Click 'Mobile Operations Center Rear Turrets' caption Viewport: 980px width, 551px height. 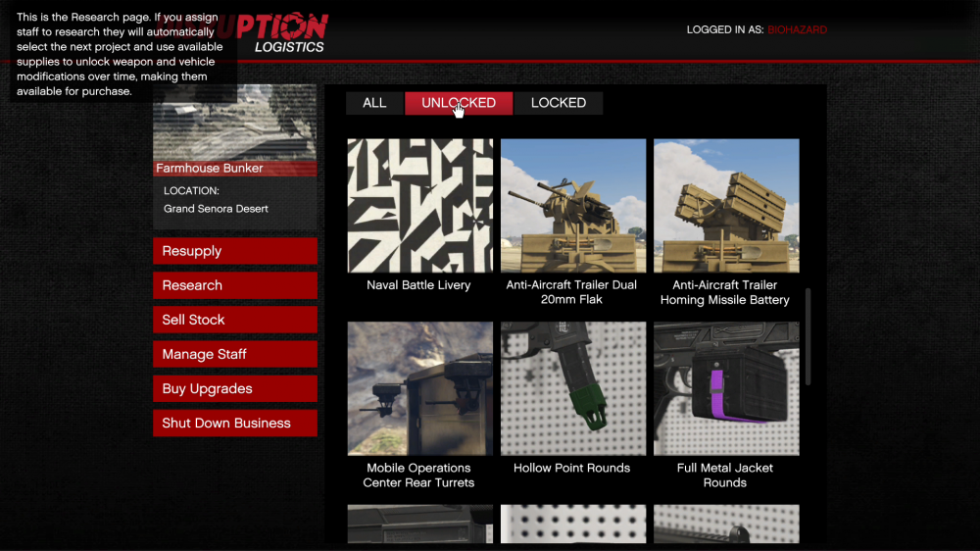point(418,476)
